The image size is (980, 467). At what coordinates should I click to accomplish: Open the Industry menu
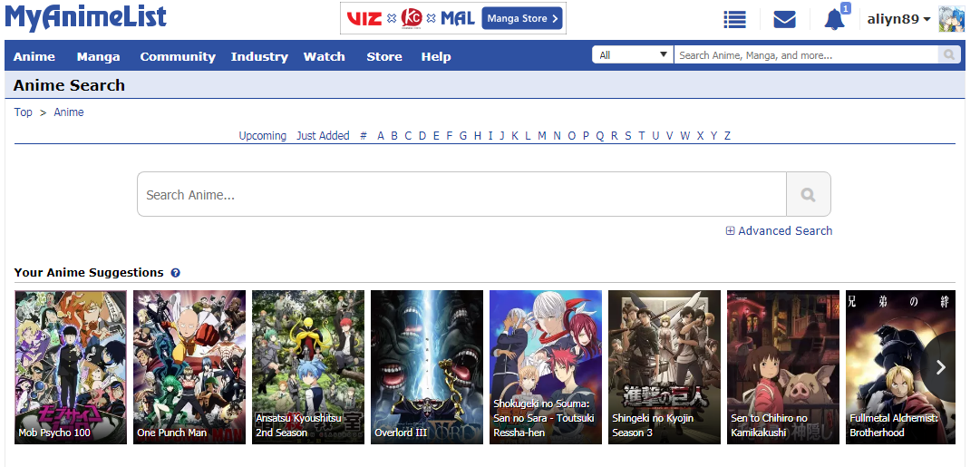coord(259,56)
